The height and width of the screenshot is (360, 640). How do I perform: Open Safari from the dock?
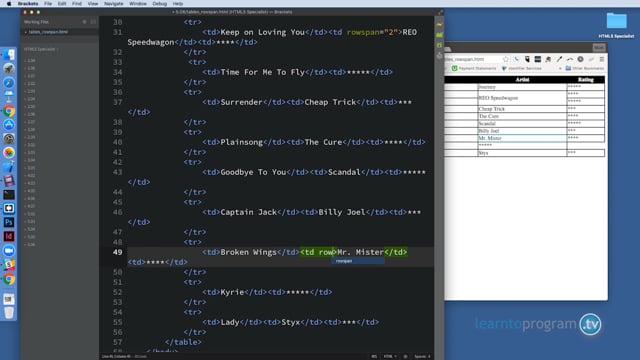(x=9, y=82)
